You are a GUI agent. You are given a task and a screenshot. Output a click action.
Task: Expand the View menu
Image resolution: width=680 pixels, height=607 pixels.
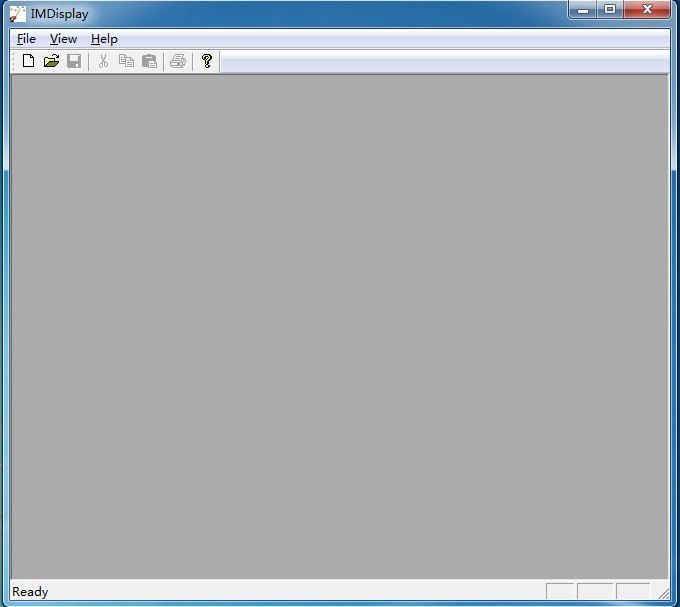(63, 39)
